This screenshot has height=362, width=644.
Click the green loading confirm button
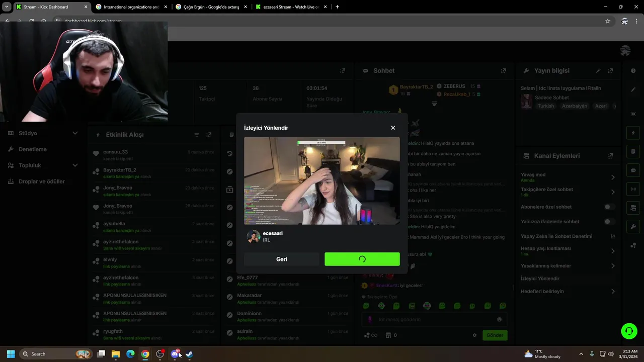click(362, 259)
